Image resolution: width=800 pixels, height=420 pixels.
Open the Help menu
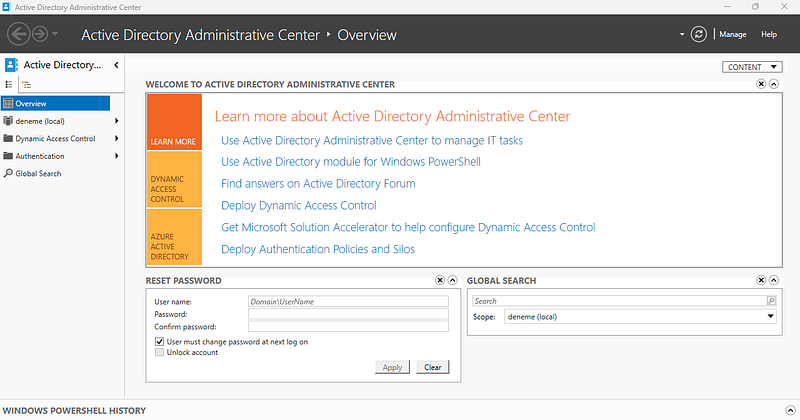[769, 34]
